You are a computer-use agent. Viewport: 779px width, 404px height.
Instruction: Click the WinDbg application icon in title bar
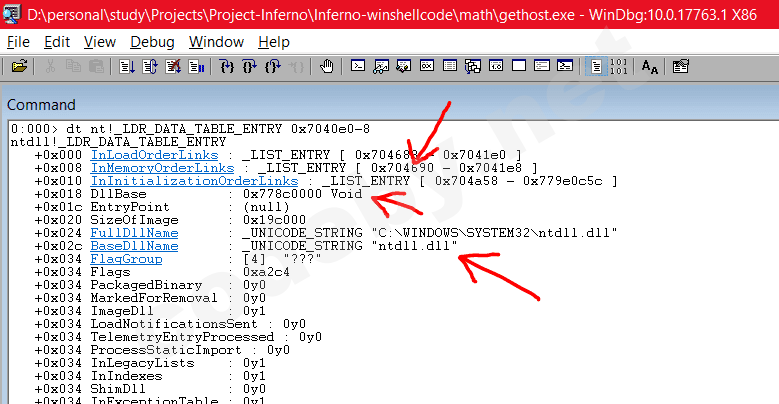click(x=11, y=13)
